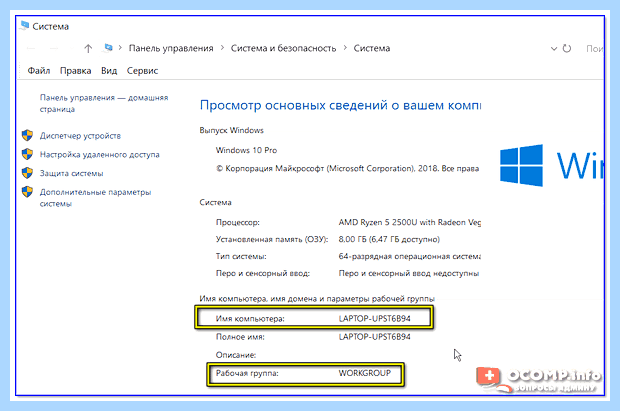Select AMD Ryzen 5 2500U processor value
The width and height of the screenshot is (620, 411).
tap(409, 222)
